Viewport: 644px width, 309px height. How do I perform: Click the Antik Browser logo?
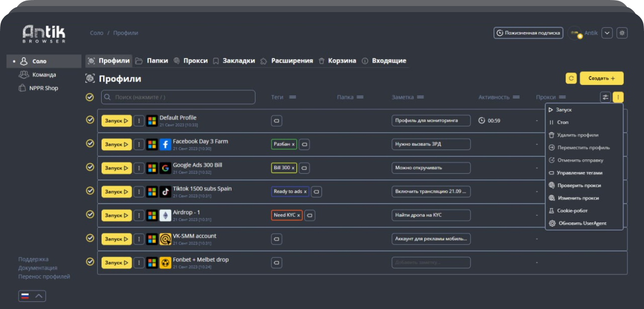(44, 34)
